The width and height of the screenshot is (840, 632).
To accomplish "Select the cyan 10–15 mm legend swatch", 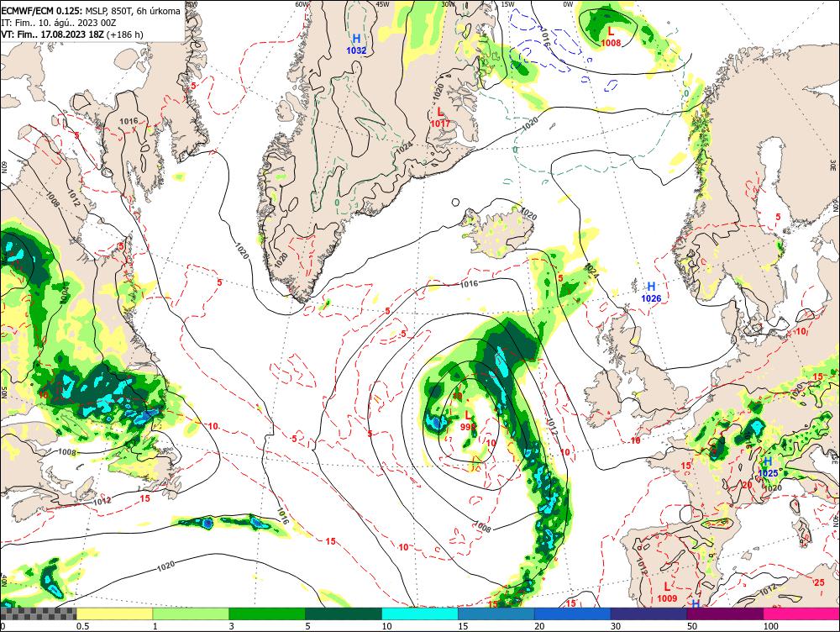I will pyautogui.click(x=420, y=614).
